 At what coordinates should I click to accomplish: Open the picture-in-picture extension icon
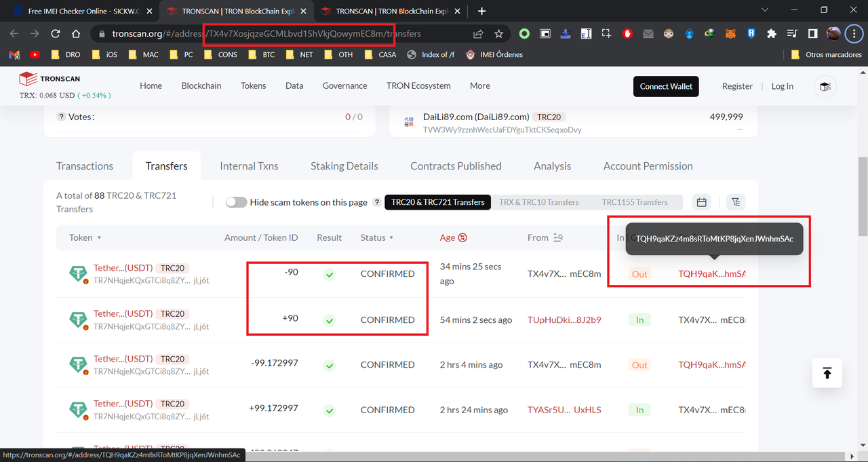click(545, 33)
